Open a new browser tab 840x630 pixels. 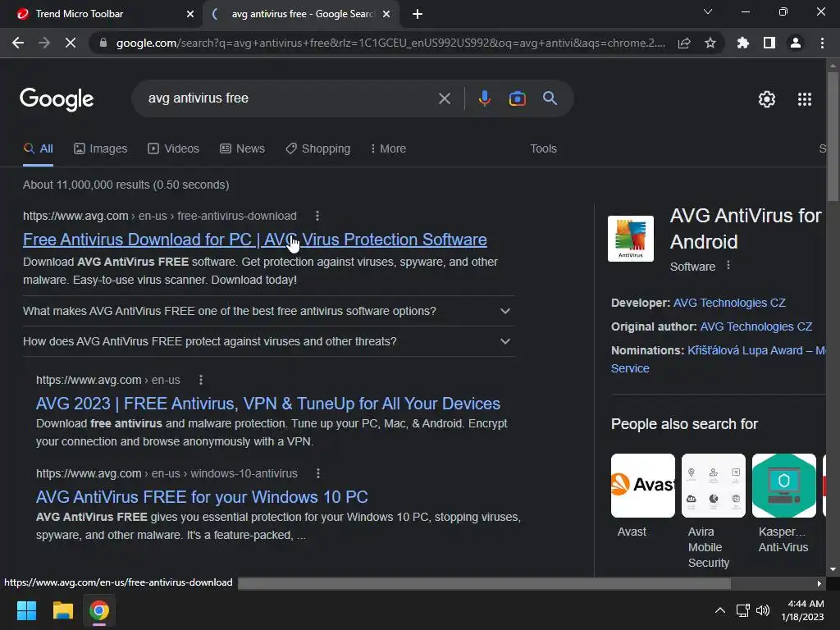click(418, 14)
